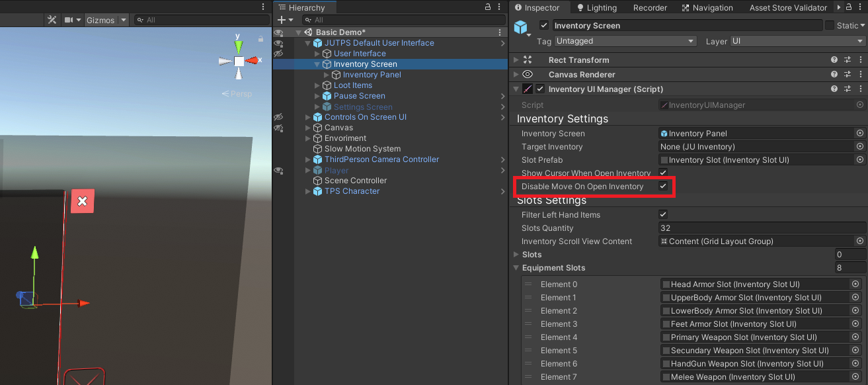The width and height of the screenshot is (868, 385).
Task: Toggle Disable Move On Open Inventory checkbox
Action: pos(663,187)
